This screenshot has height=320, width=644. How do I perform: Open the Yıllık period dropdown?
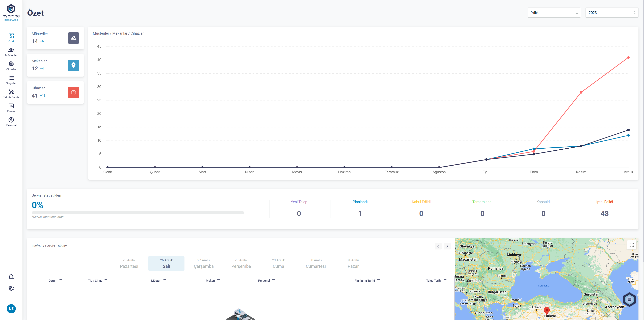(554, 13)
